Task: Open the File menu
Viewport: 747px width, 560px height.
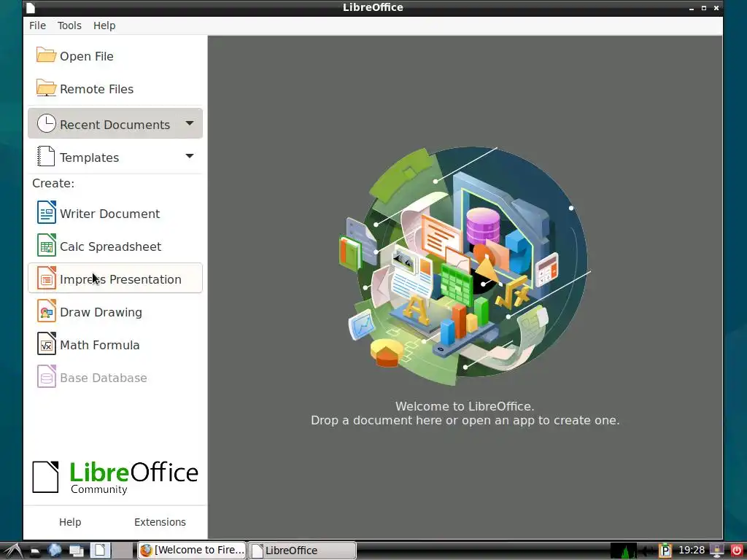Action: click(38, 26)
